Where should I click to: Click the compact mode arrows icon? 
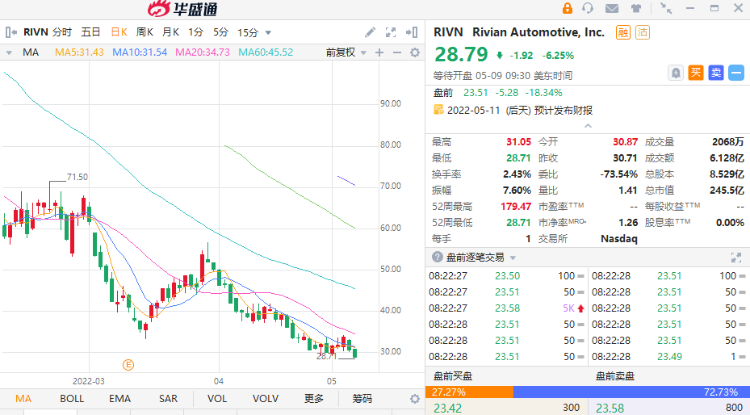tap(666, 8)
